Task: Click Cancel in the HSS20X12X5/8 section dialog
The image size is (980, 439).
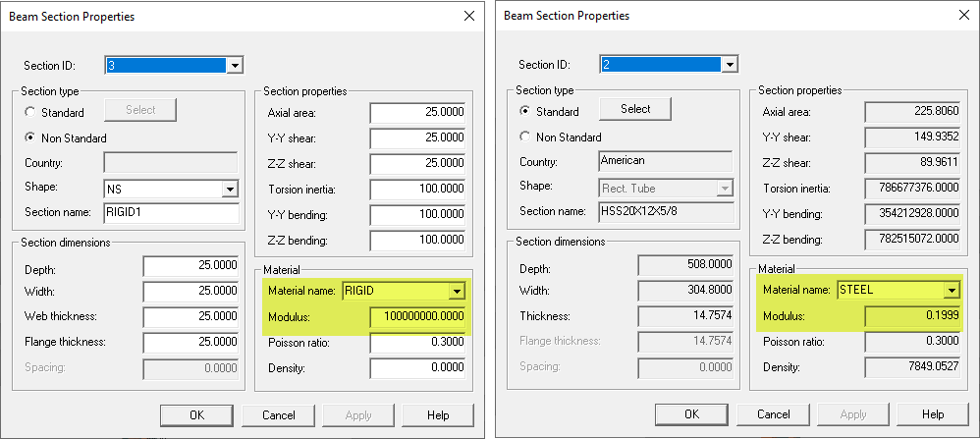Action: (x=774, y=414)
